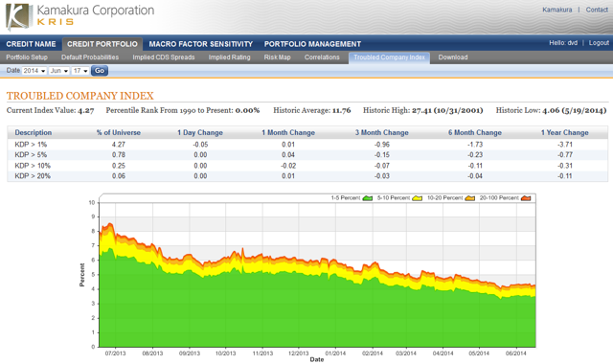Click the 6 Month Change column header
The height and width of the screenshot is (364, 613).
pyautogui.click(x=475, y=132)
